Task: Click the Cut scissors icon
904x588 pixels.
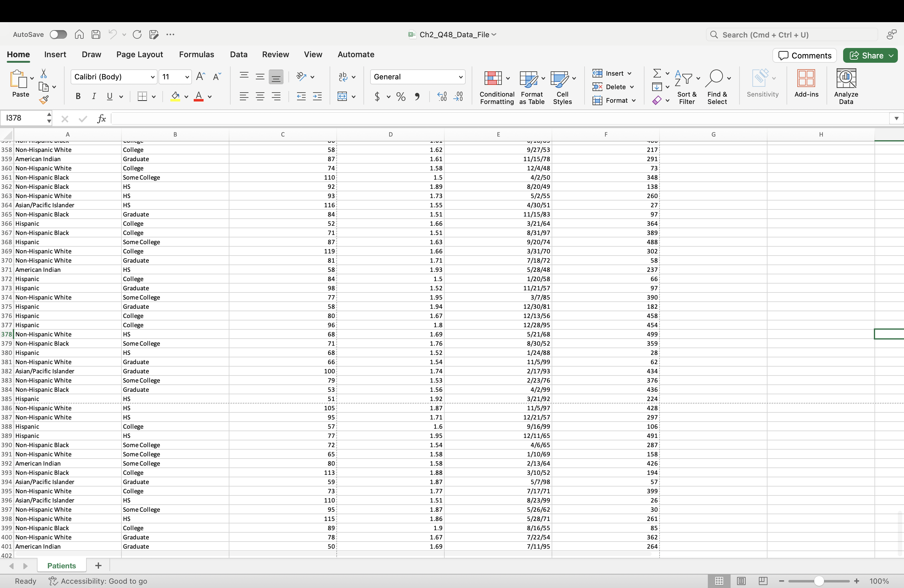Action: coord(44,73)
